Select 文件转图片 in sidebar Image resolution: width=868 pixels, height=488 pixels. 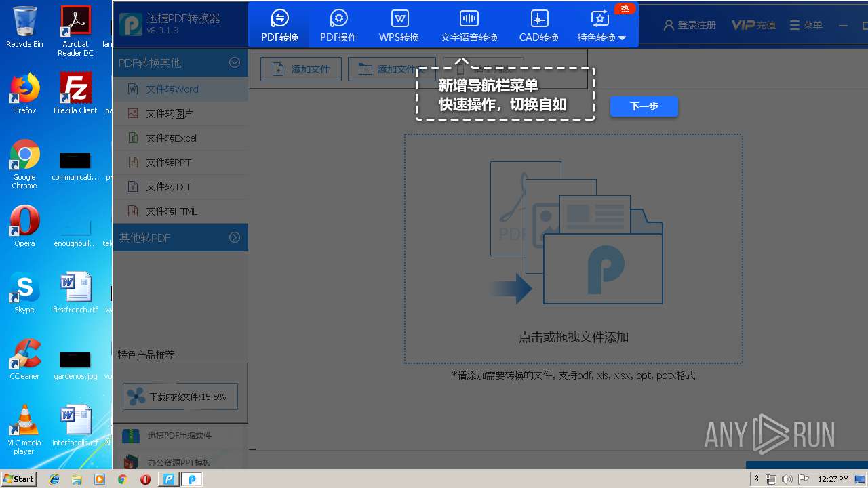click(180, 113)
